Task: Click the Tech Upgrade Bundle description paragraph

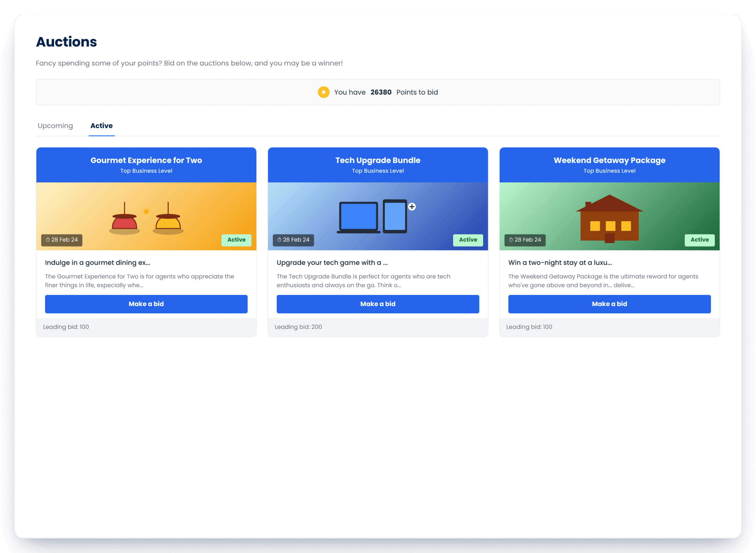Action: coord(363,280)
